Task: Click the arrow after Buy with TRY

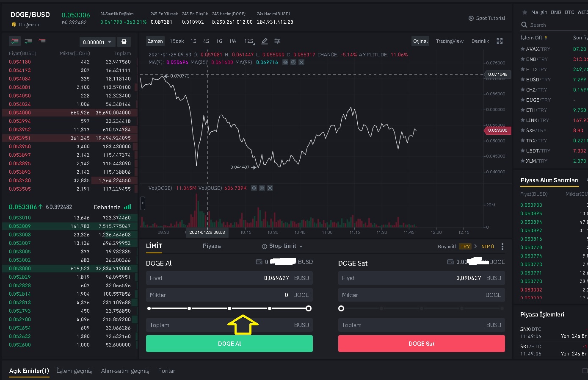Action: (x=476, y=246)
